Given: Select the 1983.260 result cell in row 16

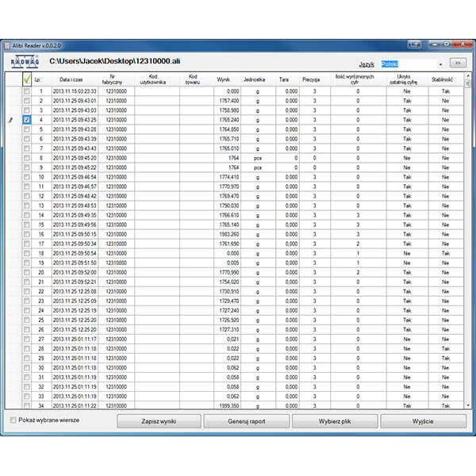Looking at the screenshot, I should [x=223, y=234].
